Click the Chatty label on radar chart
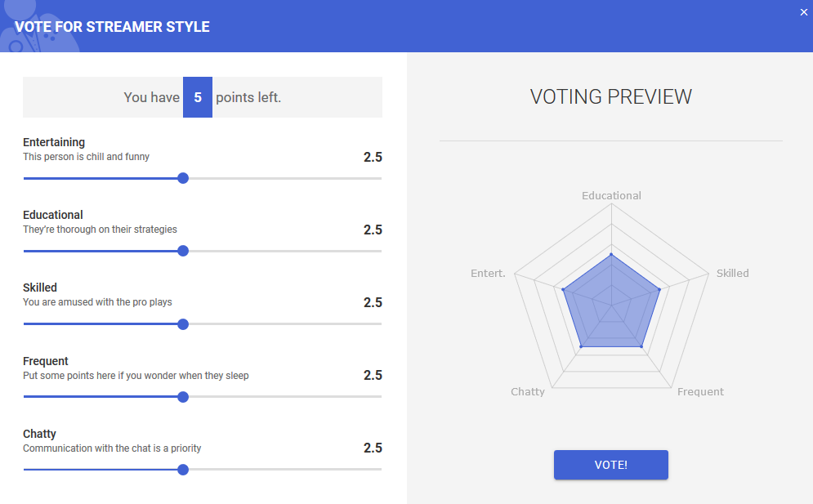The width and height of the screenshot is (813, 504). click(528, 392)
